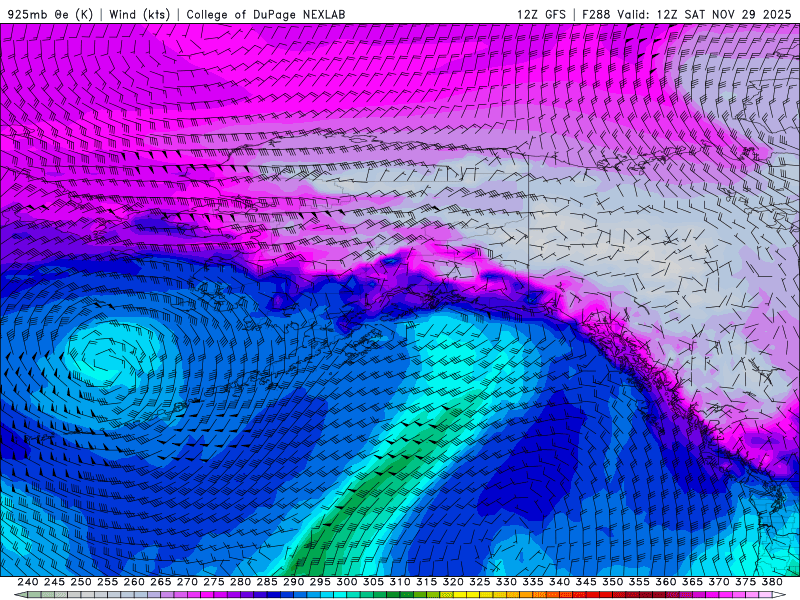The image size is (800, 600).
Task: Click the 275 value on the color scale
Action: (213, 582)
